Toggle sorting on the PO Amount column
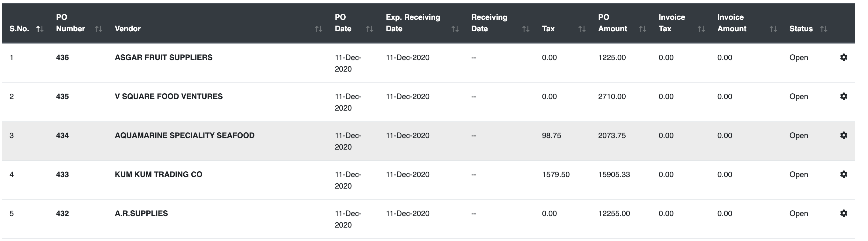 (642, 29)
